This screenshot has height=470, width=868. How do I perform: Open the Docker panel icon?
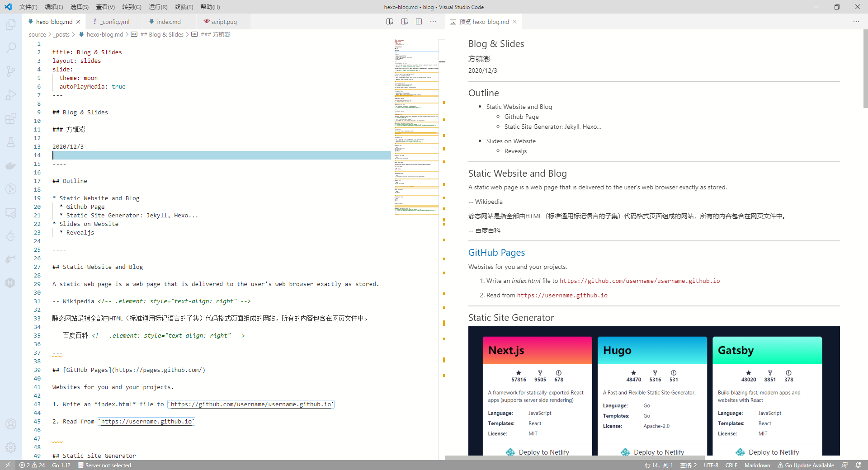(x=11, y=165)
